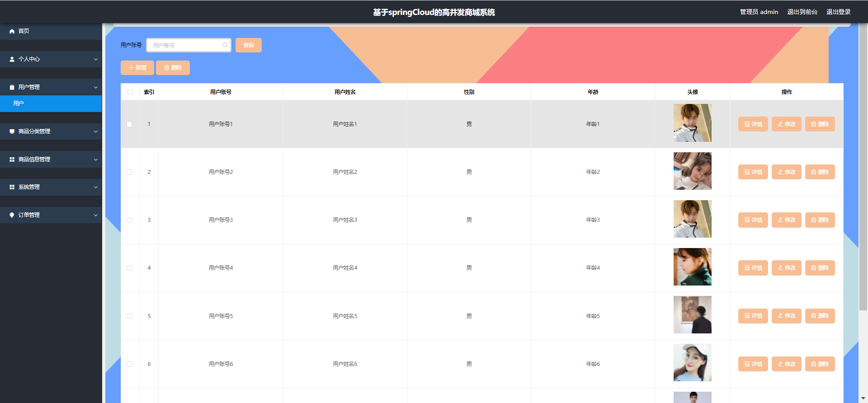The height and width of the screenshot is (403, 868).
Task: Click the home icon beside 首页
Action: point(12,31)
